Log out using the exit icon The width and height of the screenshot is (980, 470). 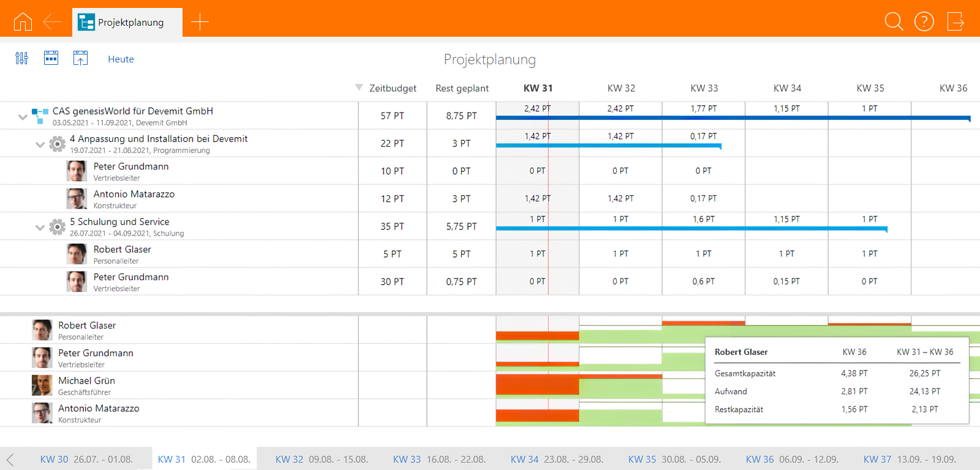click(956, 21)
